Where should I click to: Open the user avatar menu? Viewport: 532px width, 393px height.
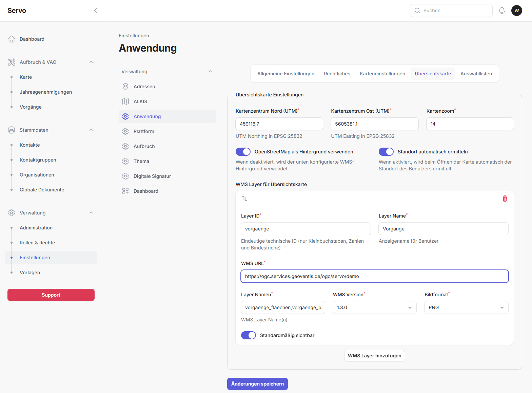click(x=516, y=11)
